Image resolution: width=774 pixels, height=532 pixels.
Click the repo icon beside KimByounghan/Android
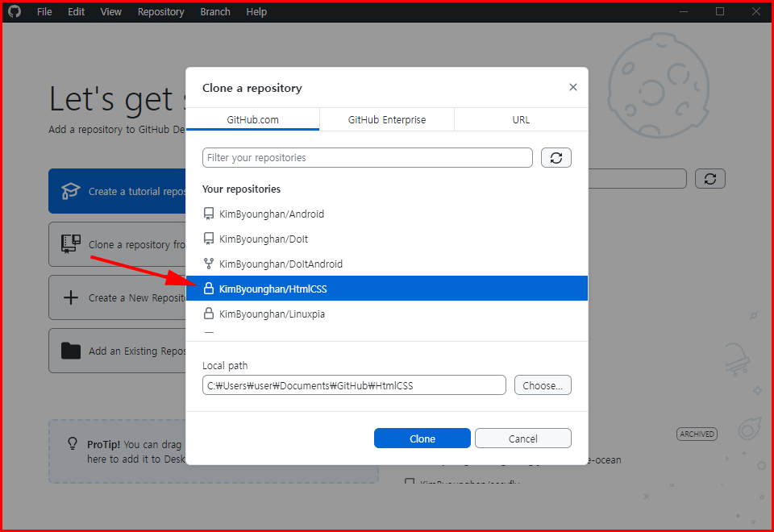click(209, 214)
